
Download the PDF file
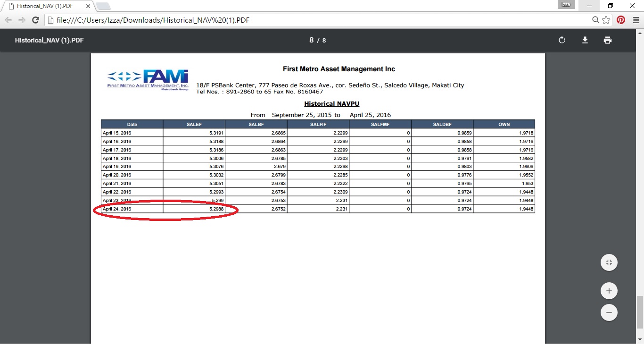[585, 40]
